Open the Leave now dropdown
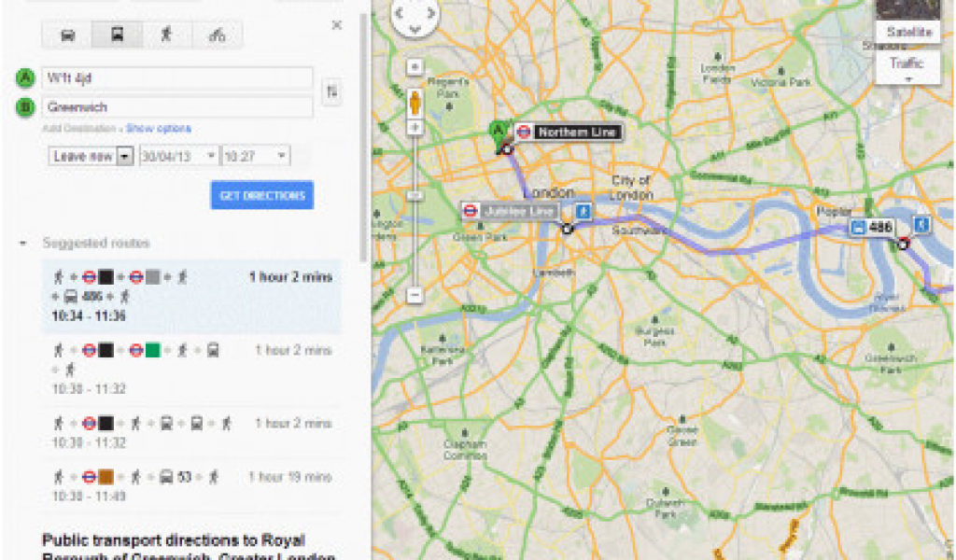956x560 pixels. 91,156
